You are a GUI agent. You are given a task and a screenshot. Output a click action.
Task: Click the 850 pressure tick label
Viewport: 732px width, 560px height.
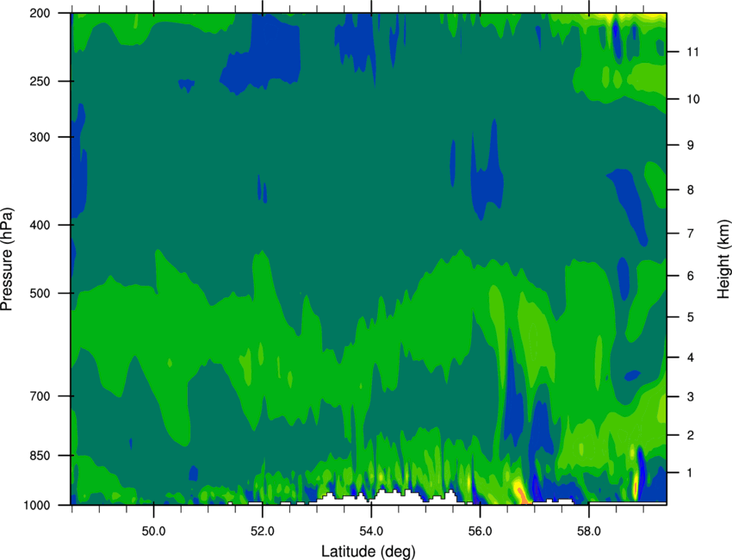pyautogui.click(x=40, y=456)
